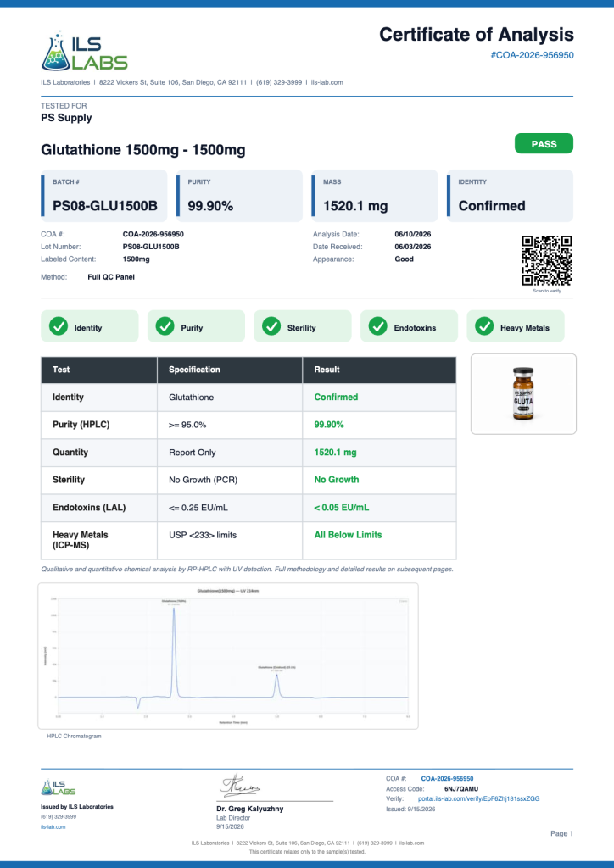This screenshot has width=614, height=868.
Task: Click the Access Code 6NJ7QAMU
Action: point(461,789)
